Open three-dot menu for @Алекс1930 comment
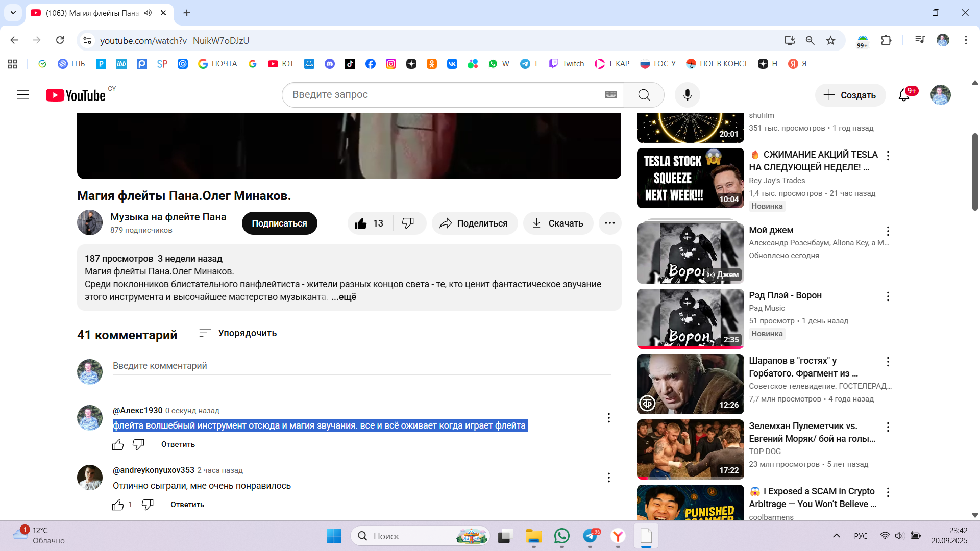 click(x=608, y=418)
